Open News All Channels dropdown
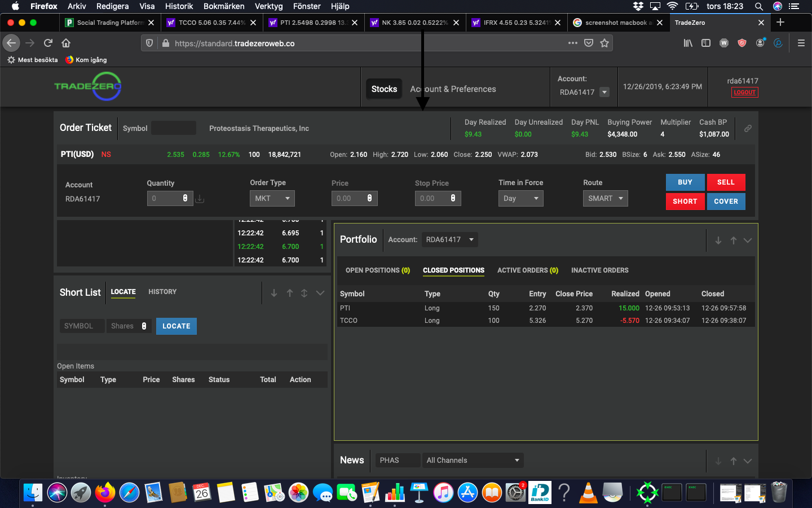The image size is (812, 508). tap(473, 461)
